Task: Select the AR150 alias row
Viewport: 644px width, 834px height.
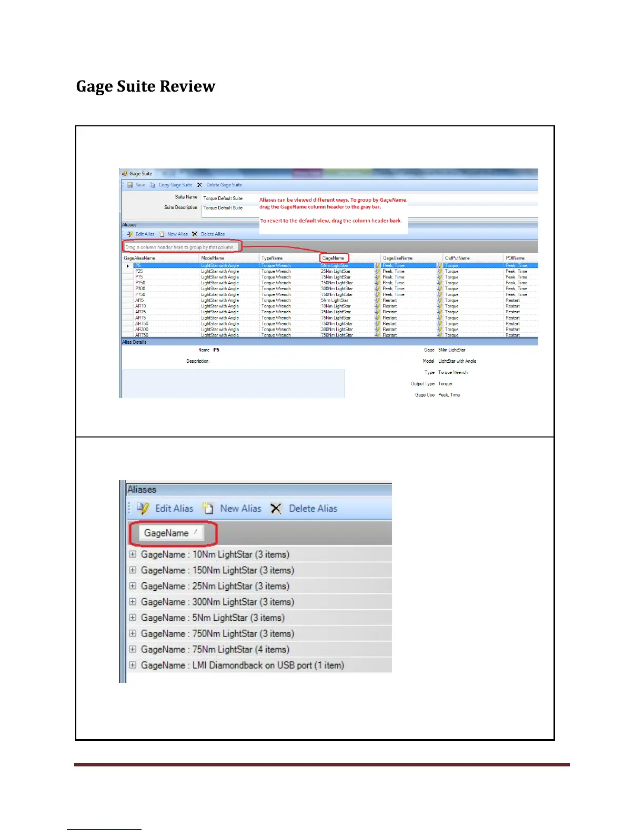Action: pyautogui.click(x=330, y=323)
